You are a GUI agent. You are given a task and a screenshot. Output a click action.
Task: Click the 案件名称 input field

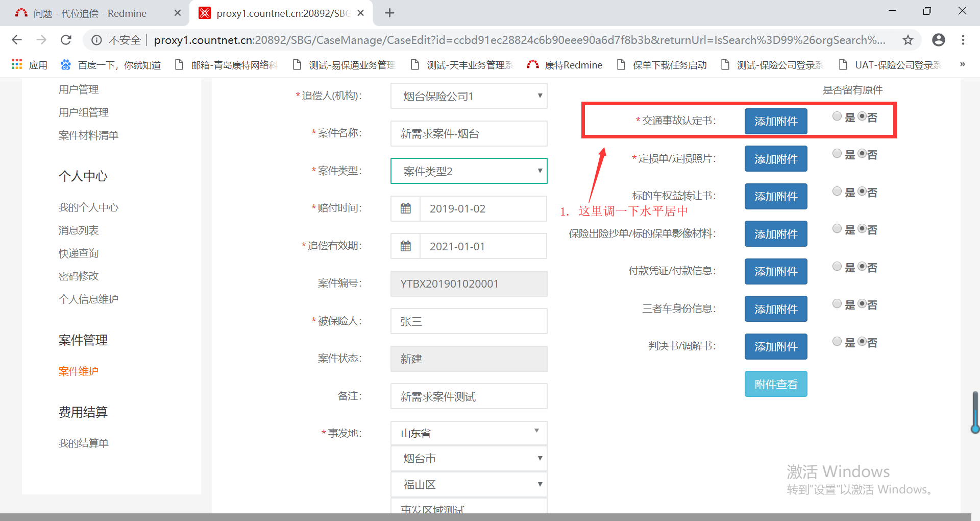[469, 134]
